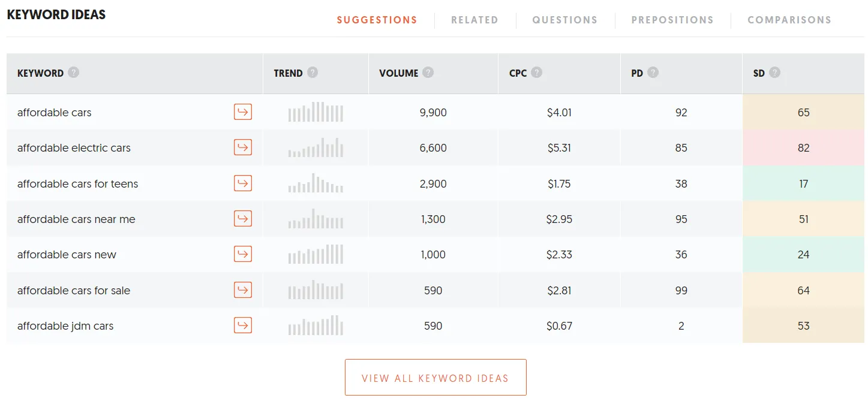Screen dimensions: 868x401
Task: Click the 'affordable electric cars' keyword text
Action: tap(74, 148)
